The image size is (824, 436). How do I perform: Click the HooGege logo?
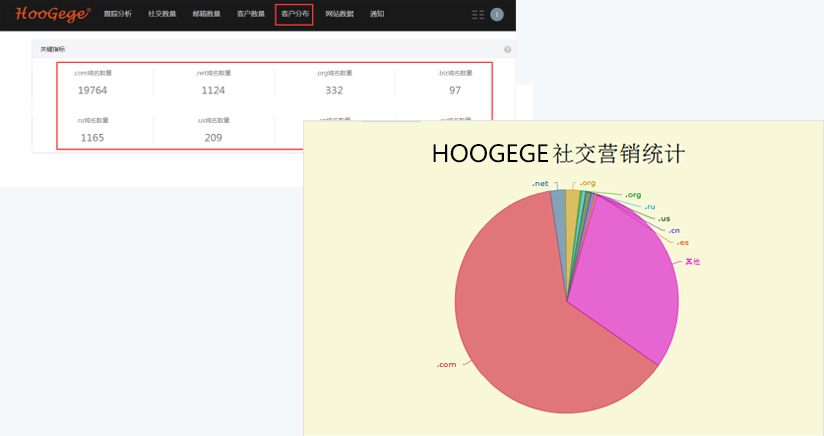coord(53,14)
